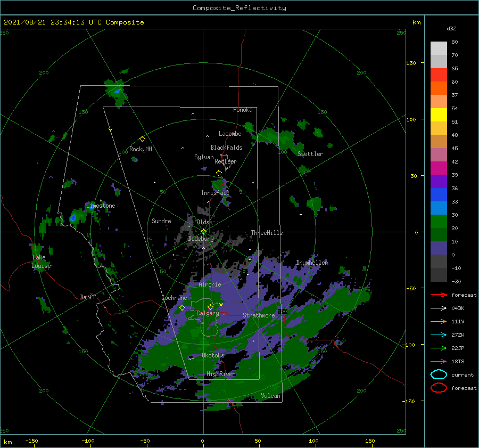Select the red 60–65 dBZ legend swatch
479x448 pixels.
tap(439, 75)
